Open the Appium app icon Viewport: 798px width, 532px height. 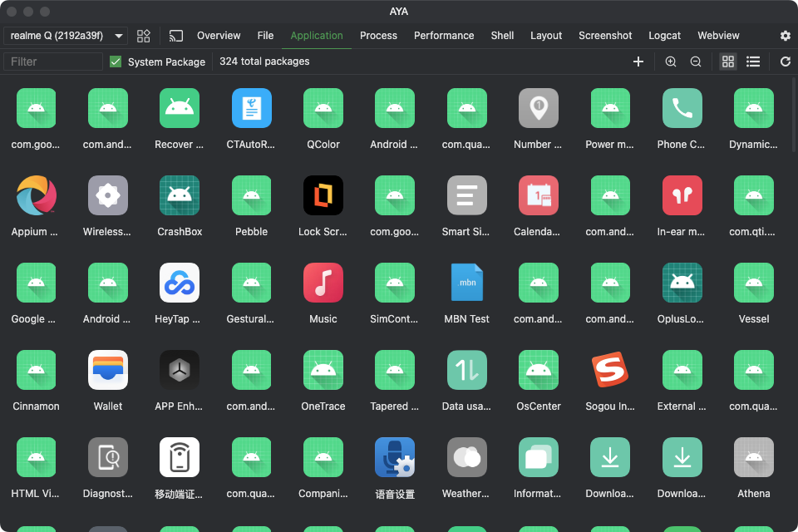pos(36,195)
